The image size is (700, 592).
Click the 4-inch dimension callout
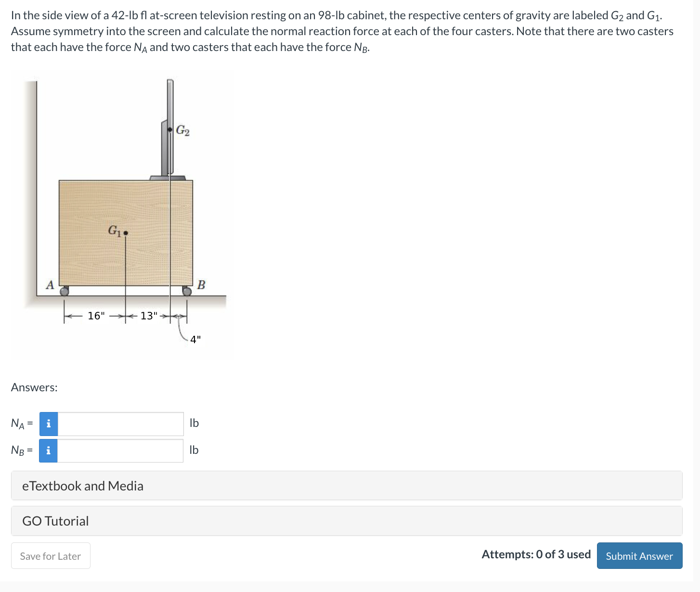(195, 339)
